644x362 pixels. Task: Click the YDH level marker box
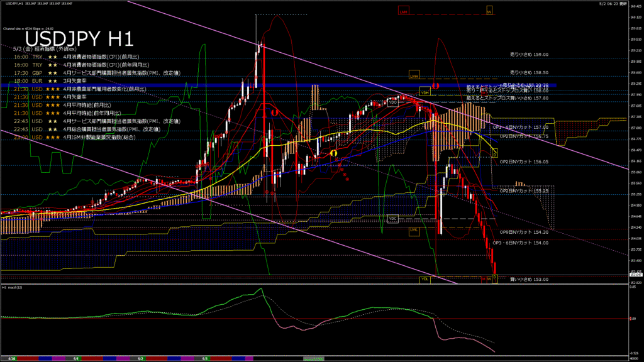click(425, 90)
